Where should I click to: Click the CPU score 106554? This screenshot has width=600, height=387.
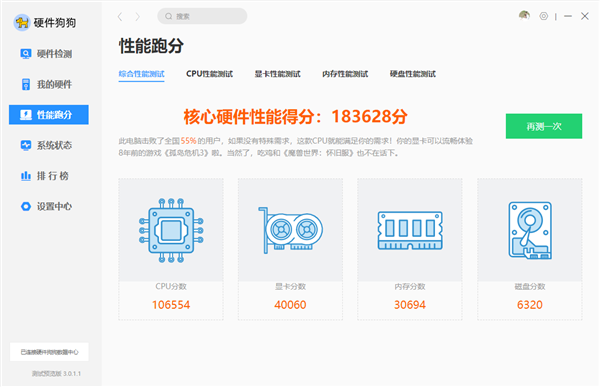pos(171,305)
